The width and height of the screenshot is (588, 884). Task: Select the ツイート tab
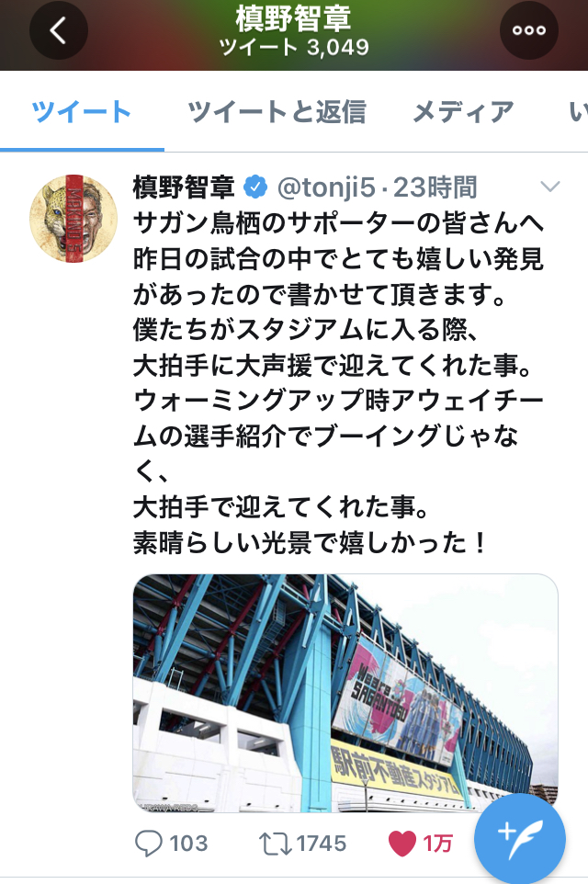pyautogui.click(x=82, y=111)
